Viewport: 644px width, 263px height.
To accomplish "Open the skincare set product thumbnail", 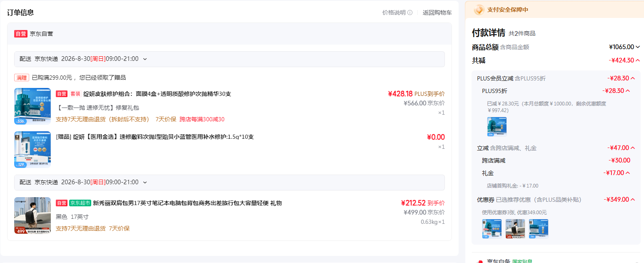I will pos(32,106).
